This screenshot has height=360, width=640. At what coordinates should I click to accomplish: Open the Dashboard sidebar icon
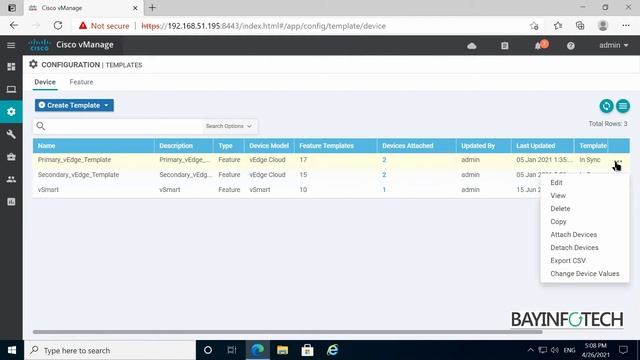click(x=11, y=67)
